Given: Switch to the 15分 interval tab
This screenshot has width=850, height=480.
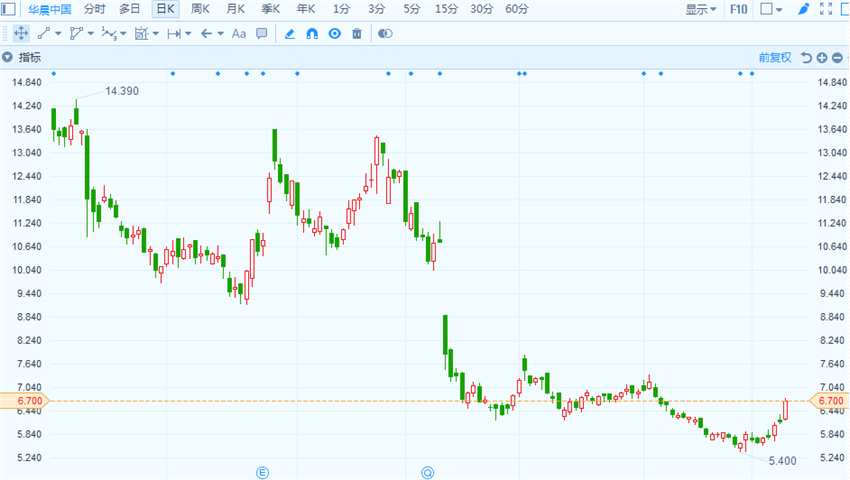Looking at the screenshot, I should pyautogui.click(x=446, y=9).
